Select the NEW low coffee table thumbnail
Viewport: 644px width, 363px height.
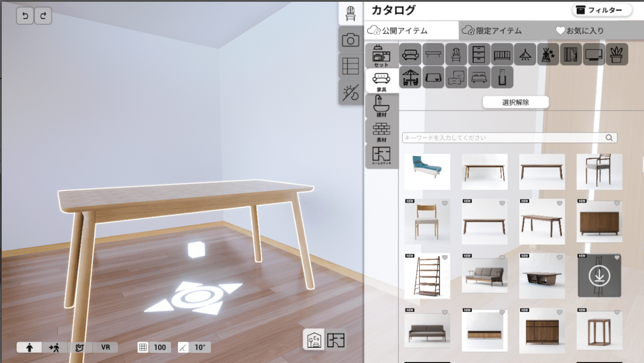click(542, 276)
